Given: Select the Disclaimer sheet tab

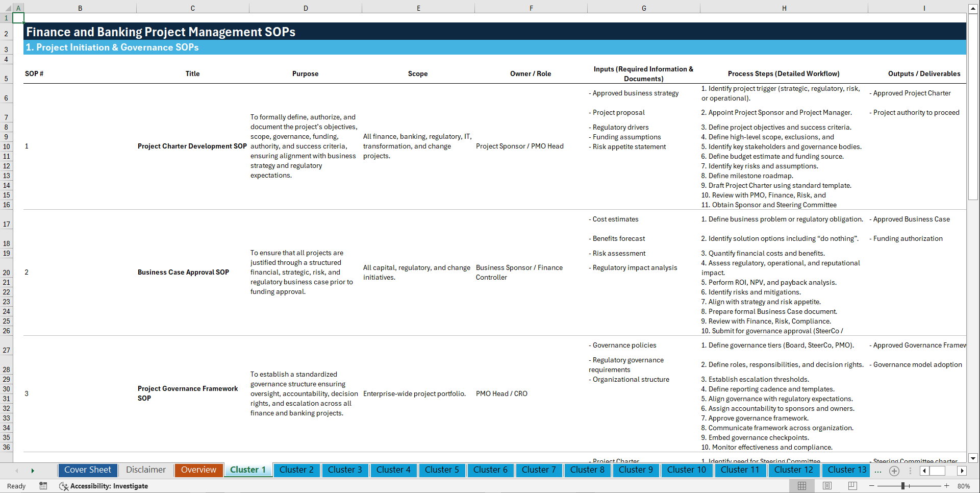Looking at the screenshot, I should 145,470.
